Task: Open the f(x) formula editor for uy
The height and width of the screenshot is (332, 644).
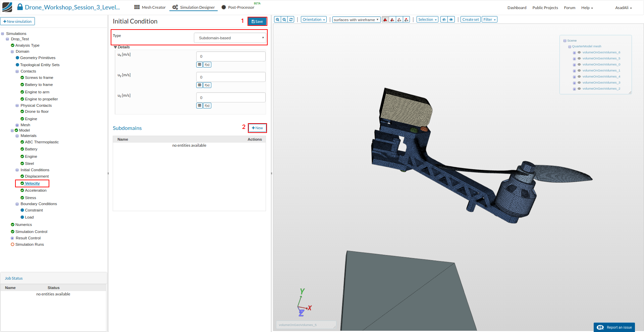Action: 207,85
